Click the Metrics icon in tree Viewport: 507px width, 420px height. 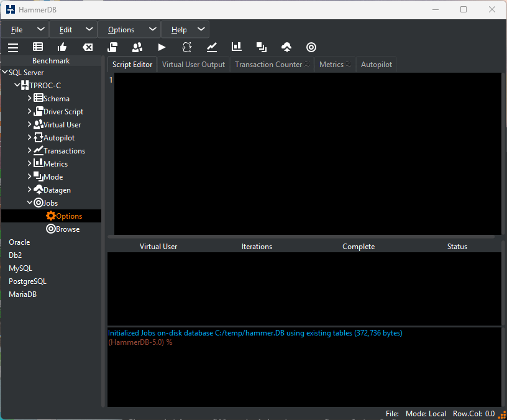pos(39,163)
